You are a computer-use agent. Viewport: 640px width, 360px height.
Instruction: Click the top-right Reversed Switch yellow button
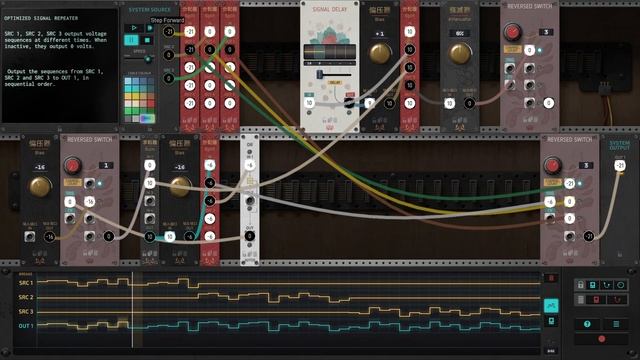point(512,50)
